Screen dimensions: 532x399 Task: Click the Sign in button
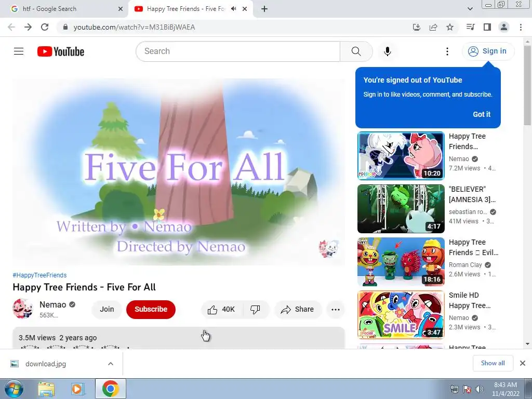point(488,51)
